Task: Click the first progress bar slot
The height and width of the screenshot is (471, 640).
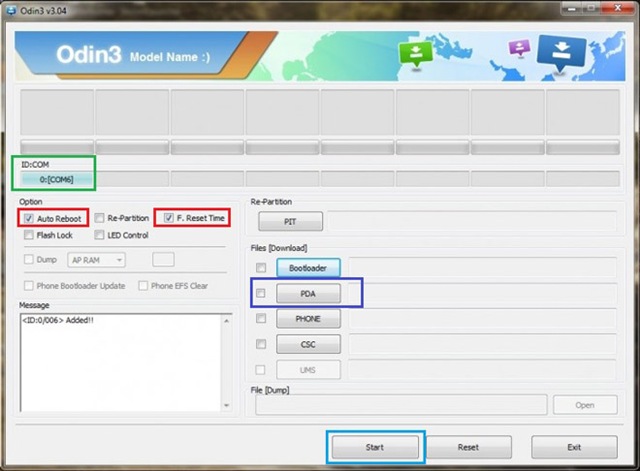Action: click(x=57, y=147)
